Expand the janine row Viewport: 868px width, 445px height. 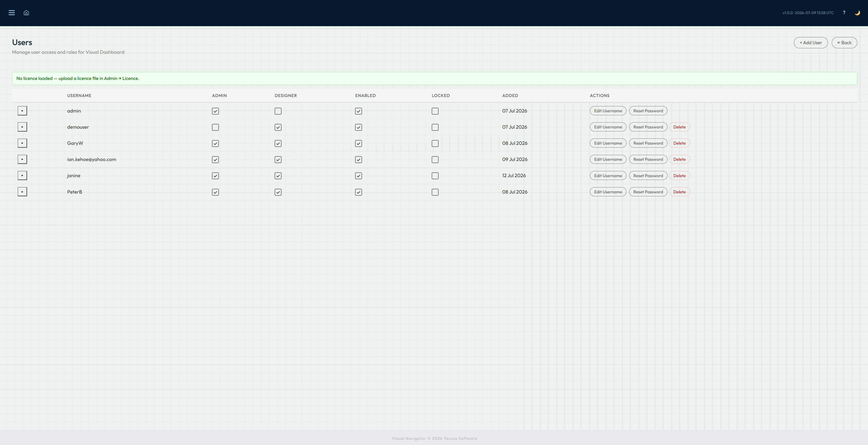(x=22, y=175)
